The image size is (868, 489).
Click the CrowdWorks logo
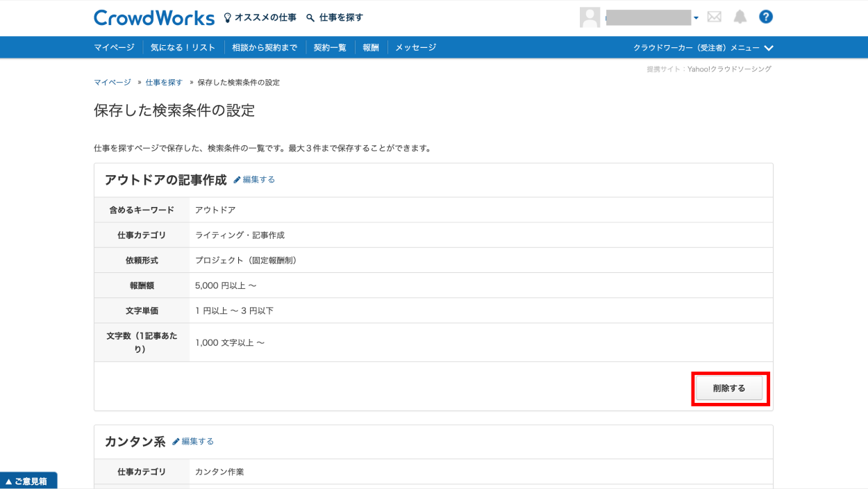(x=154, y=17)
